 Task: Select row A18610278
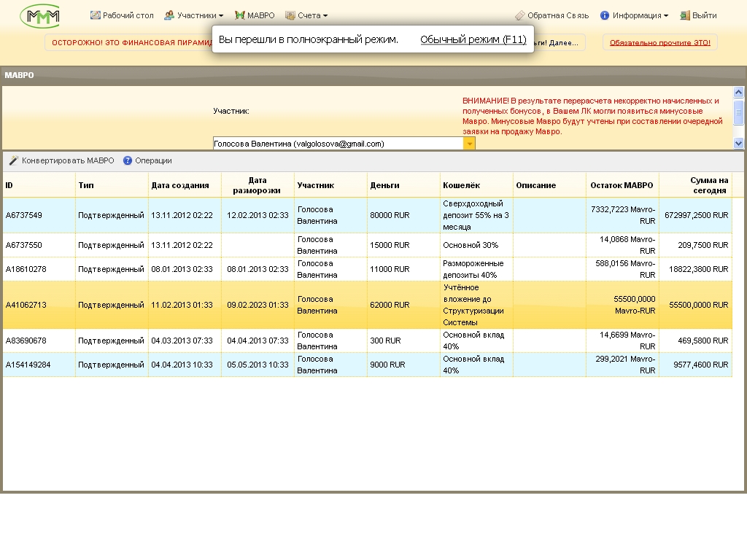[x=368, y=269]
